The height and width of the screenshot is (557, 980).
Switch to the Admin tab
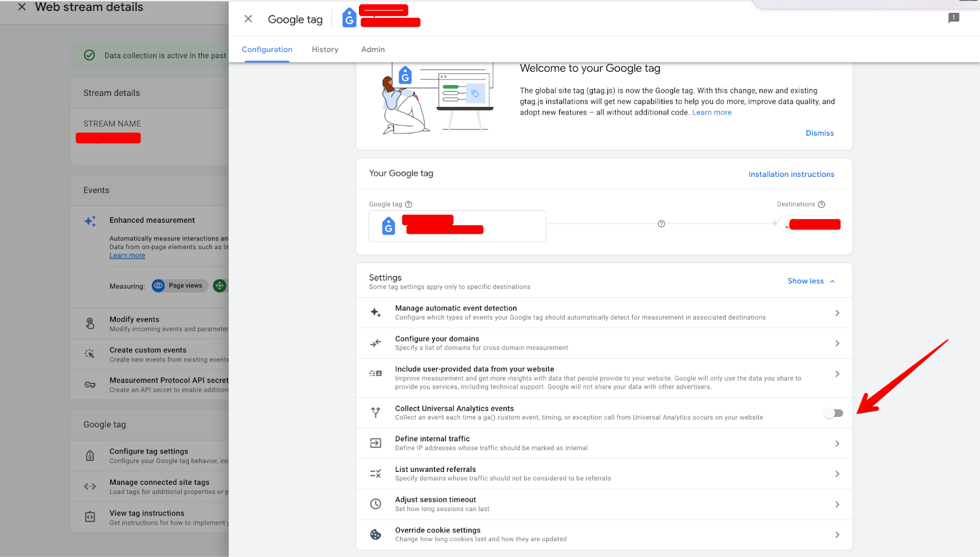pos(373,50)
